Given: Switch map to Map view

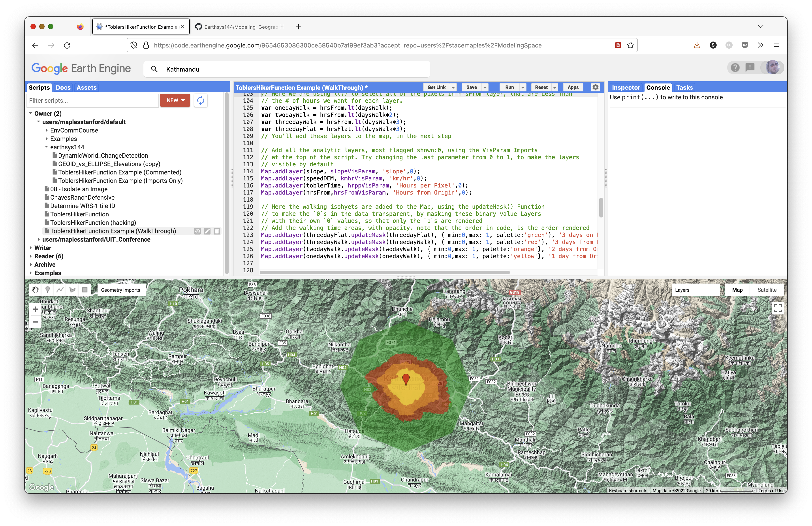Looking at the screenshot, I should coord(737,290).
